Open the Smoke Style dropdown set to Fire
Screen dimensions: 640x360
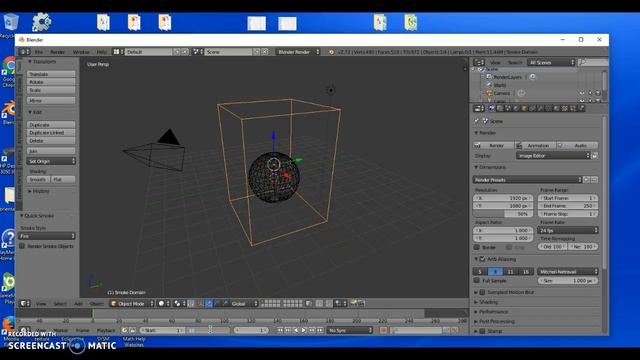point(47,236)
